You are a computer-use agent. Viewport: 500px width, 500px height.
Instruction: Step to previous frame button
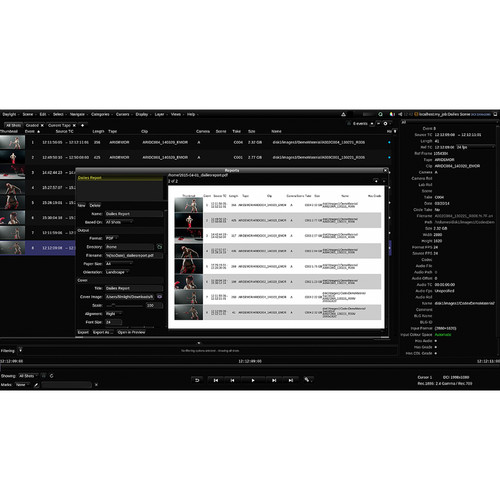[x=232, y=380]
